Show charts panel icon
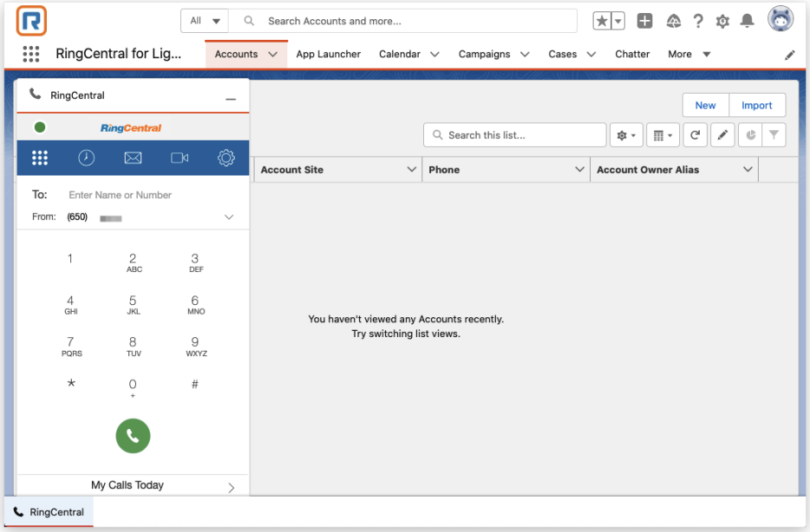 click(750, 135)
